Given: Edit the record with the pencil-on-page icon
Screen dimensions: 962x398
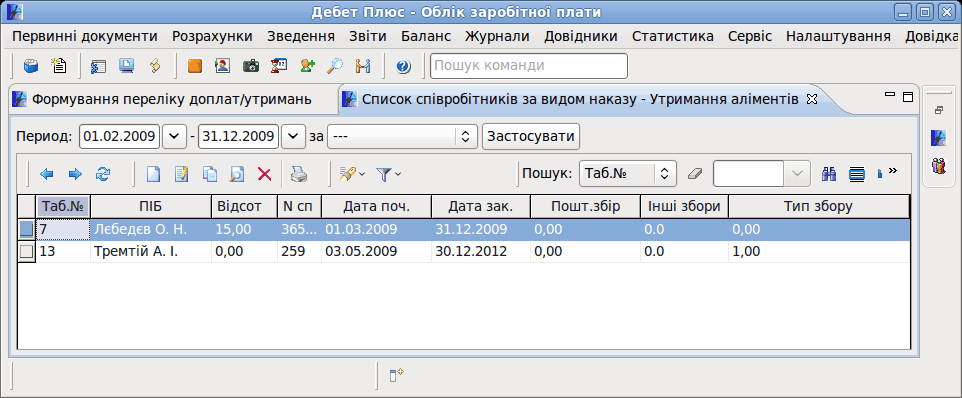Looking at the screenshot, I should [181, 175].
